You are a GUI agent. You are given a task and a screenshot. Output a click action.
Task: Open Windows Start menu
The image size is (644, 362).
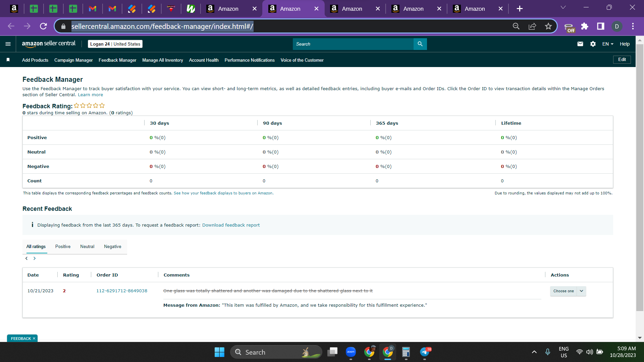coord(219,352)
